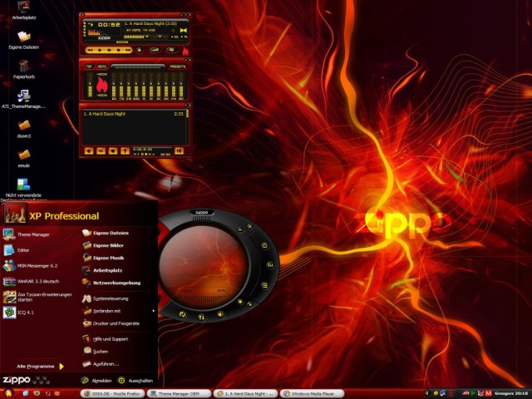Switch to GIGA.DE - Mozilla Firefox taskbar button
This screenshot has height=399, width=532.
(x=113, y=393)
